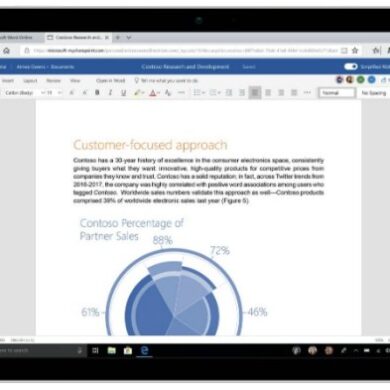
Task: Open reading view icon in address bar
Action: 344,51
